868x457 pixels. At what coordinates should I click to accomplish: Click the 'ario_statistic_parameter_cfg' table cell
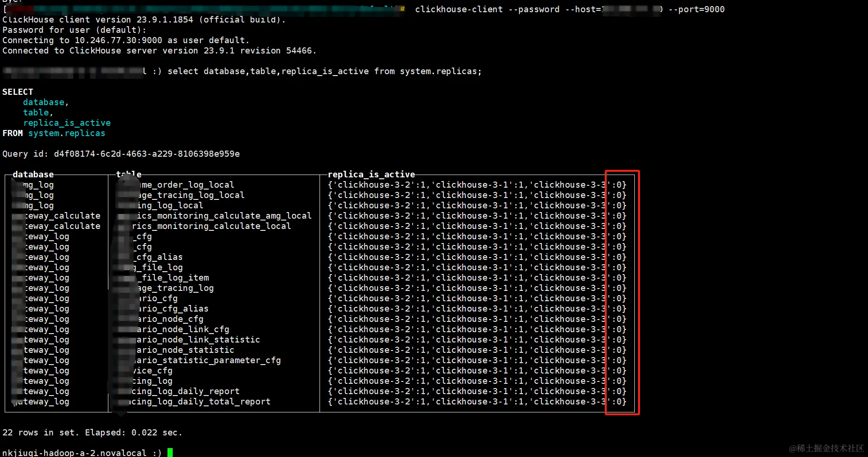207,360
